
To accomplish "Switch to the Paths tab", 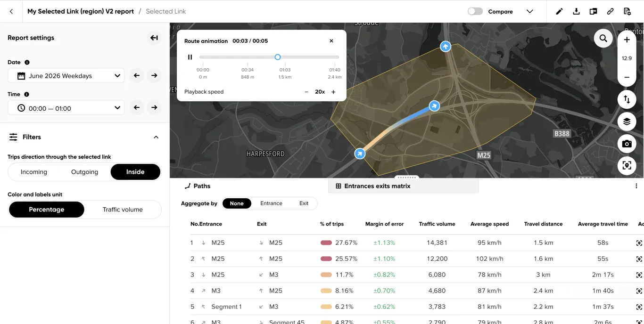I will click(x=198, y=186).
